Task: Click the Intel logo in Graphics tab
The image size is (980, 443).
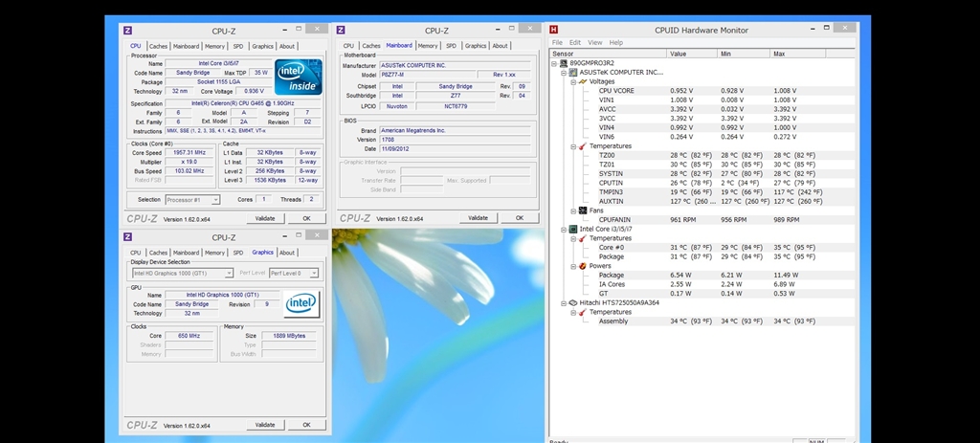Action: pyautogui.click(x=301, y=304)
